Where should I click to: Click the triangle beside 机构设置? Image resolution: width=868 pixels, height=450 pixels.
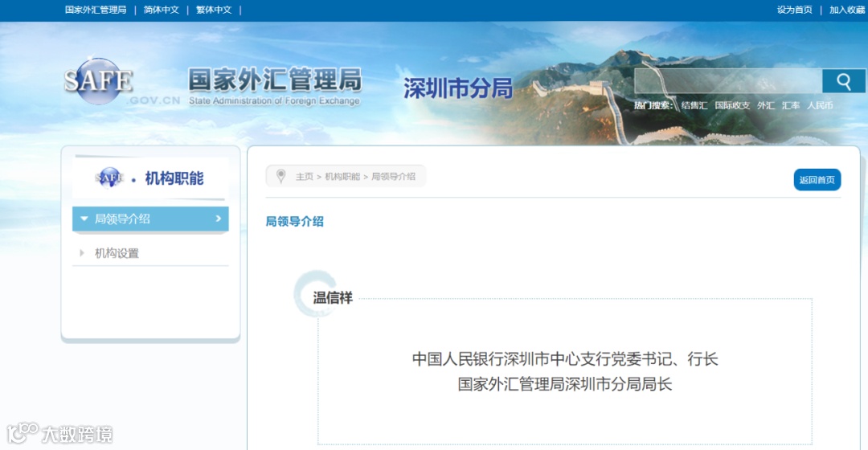coord(82,253)
